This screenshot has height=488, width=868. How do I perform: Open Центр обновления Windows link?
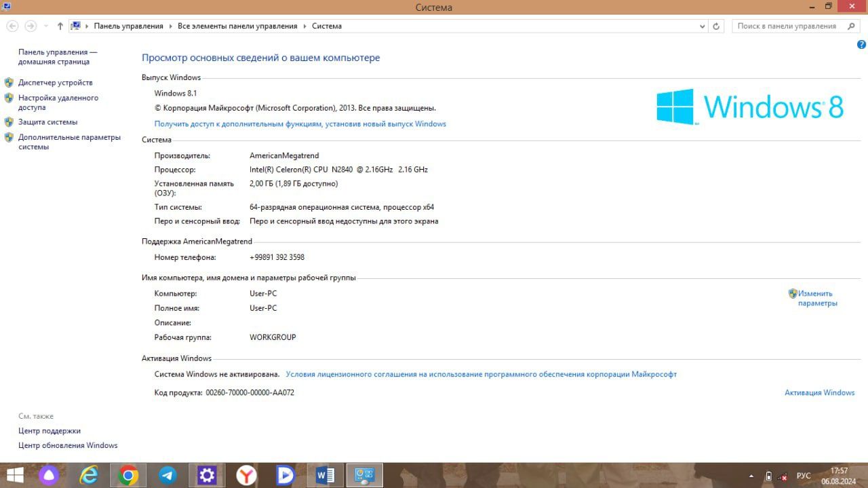[x=68, y=446]
